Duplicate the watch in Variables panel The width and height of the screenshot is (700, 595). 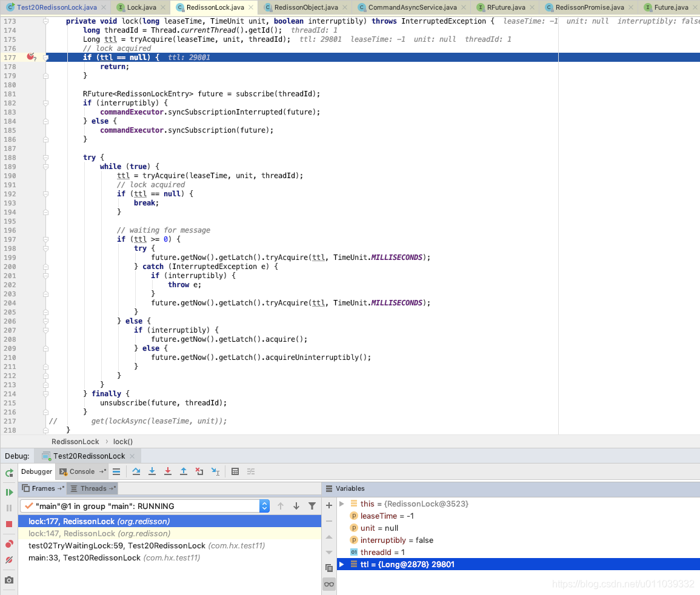point(329,568)
